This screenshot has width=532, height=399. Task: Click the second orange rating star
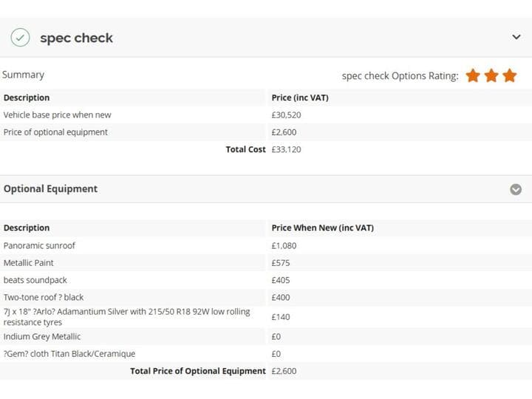[491, 75]
